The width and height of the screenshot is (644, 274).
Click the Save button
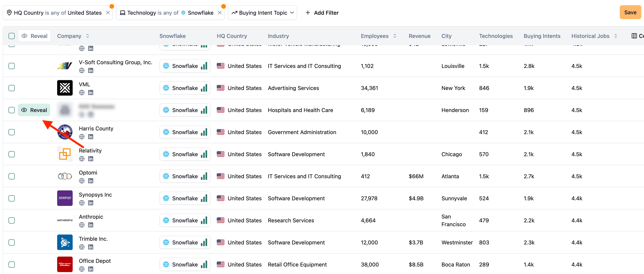(630, 12)
